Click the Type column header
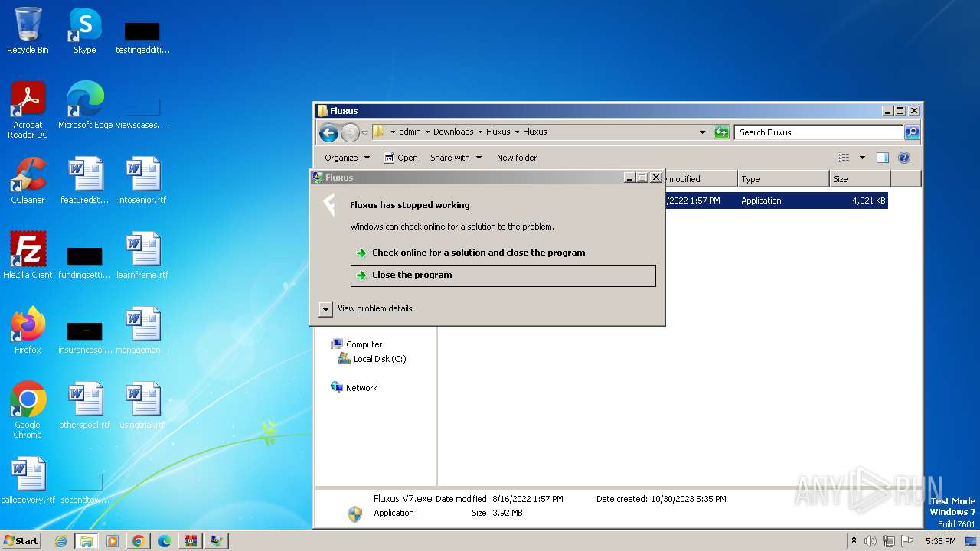This screenshot has height=551, width=980. click(783, 179)
